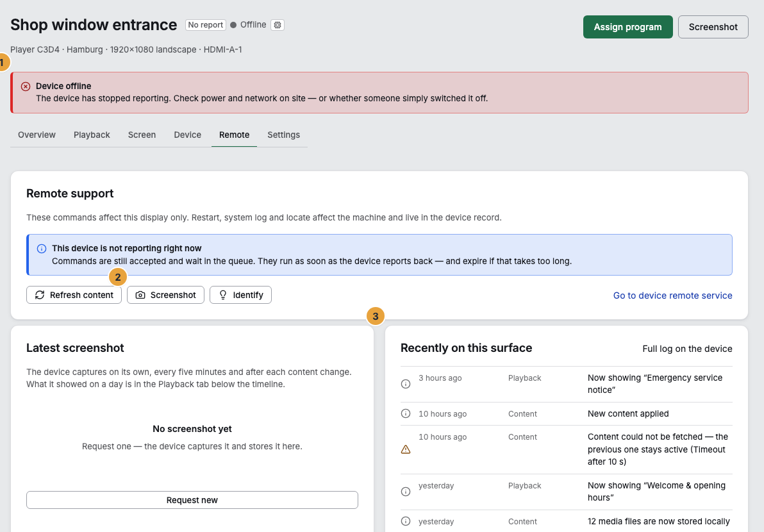This screenshot has height=532, width=764.
Task: Click the Identify button with lightbulb
Action: tap(241, 295)
